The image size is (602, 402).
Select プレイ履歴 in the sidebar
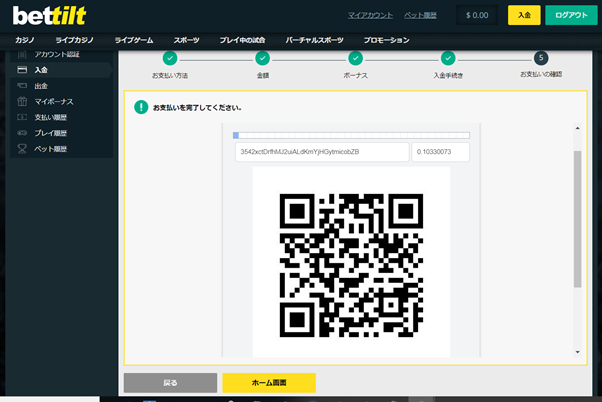(x=61, y=133)
